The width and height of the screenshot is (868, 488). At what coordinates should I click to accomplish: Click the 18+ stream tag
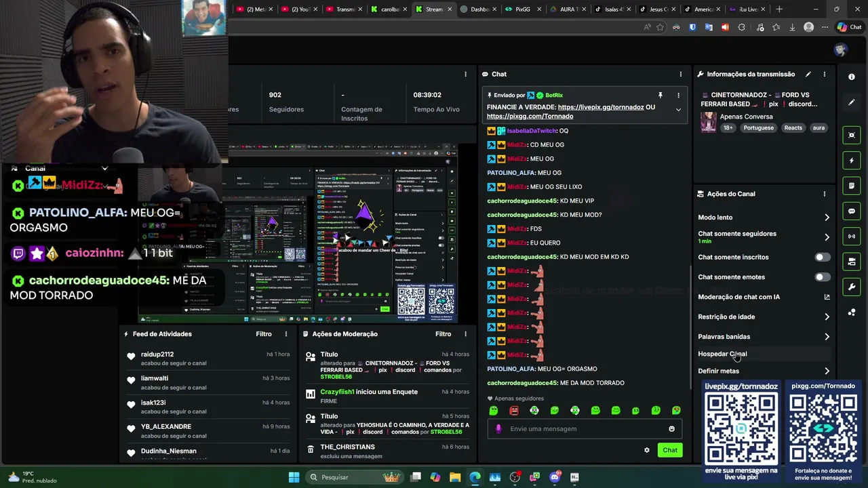[x=728, y=128]
